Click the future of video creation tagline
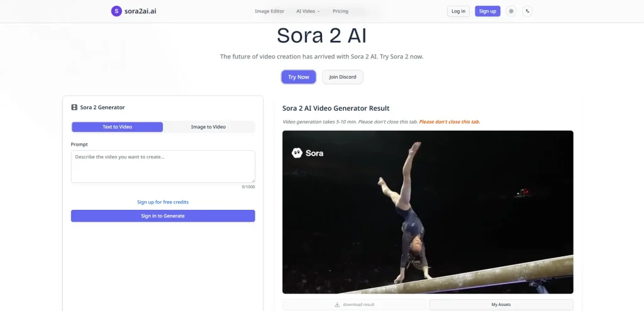This screenshot has height=311, width=644. [x=321, y=57]
